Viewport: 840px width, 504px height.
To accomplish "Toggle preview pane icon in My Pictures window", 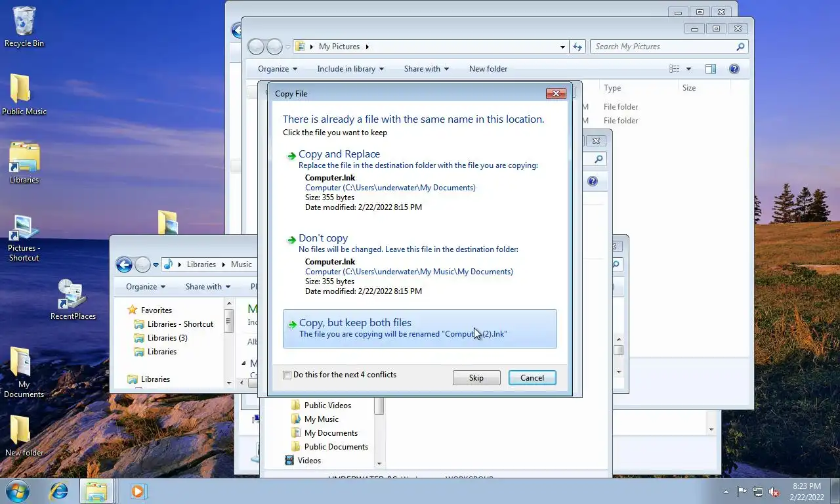I will tap(710, 69).
